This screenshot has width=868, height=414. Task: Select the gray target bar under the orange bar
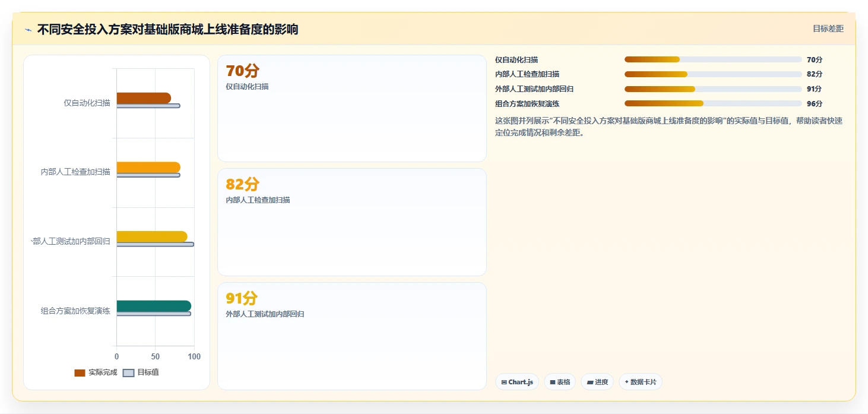[148, 175]
